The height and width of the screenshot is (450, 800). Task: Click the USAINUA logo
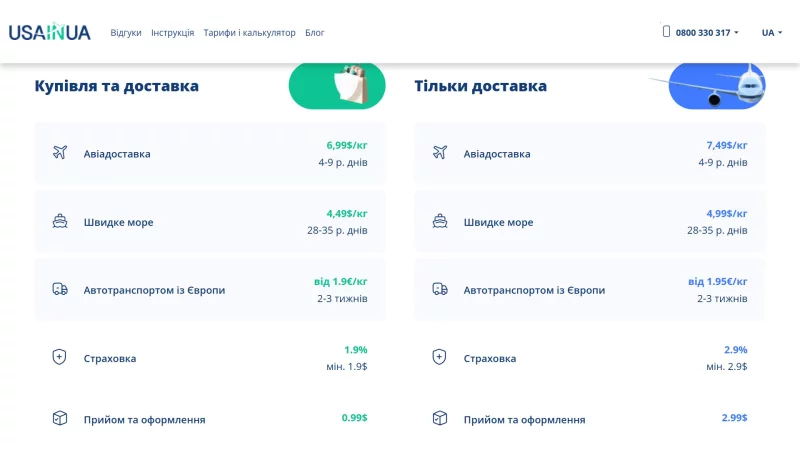coord(49,32)
